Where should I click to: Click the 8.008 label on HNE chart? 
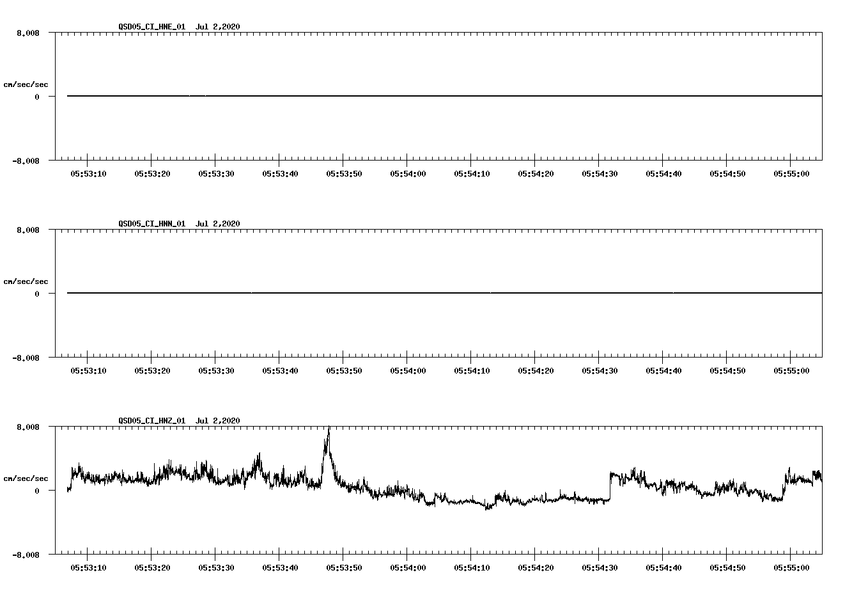(x=28, y=33)
